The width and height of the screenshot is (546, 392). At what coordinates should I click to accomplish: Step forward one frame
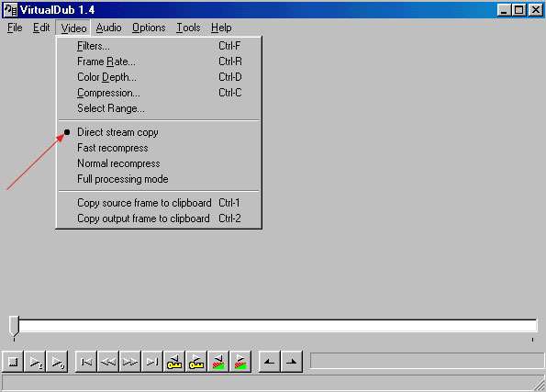[130, 362]
